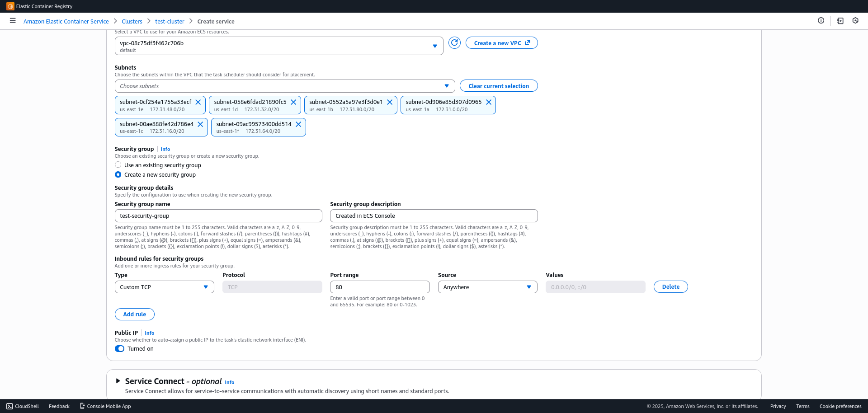The height and width of the screenshot is (413, 868).
Task: Navigate to Clusters via breadcrumb
Action: click(x=132, y=21)
